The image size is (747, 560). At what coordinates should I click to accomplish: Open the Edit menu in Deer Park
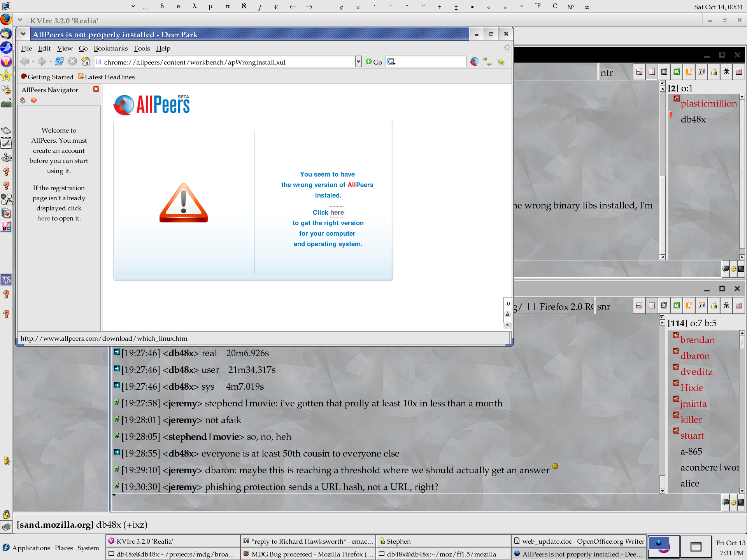coord(44,48)
